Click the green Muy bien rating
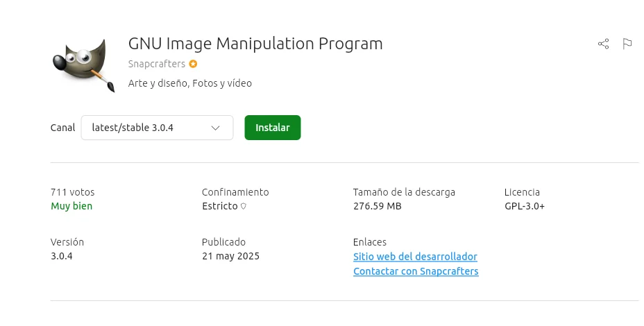Screen dimensions: 644x326 coord(71,206)
